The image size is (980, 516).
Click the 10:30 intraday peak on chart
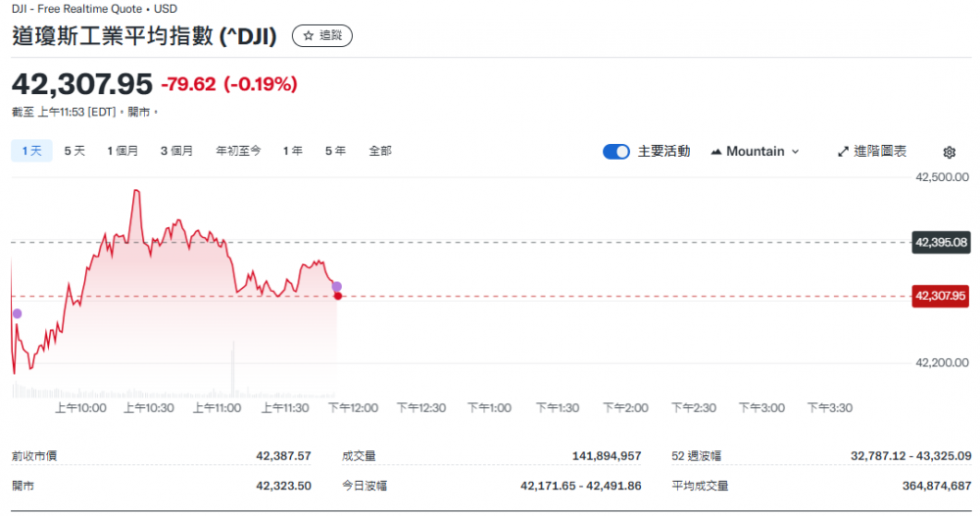pyautogui.click(x=136, y=191)
